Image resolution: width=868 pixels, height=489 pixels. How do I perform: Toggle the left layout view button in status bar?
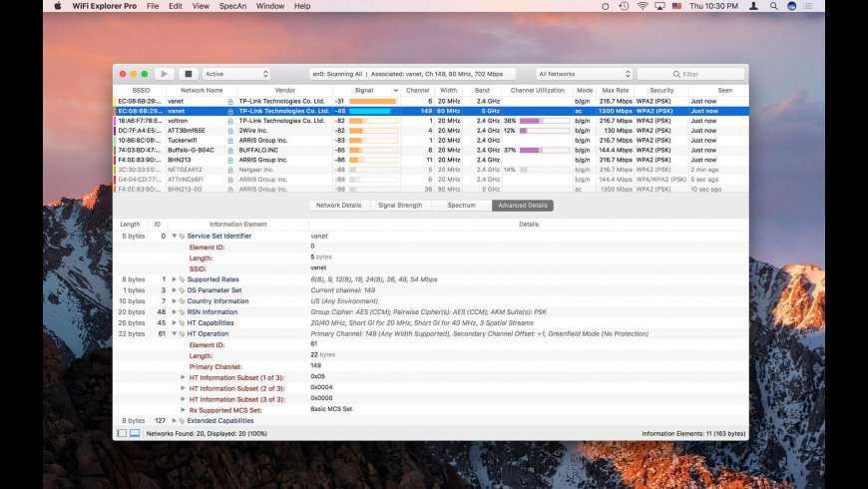[x=122, y=433]
